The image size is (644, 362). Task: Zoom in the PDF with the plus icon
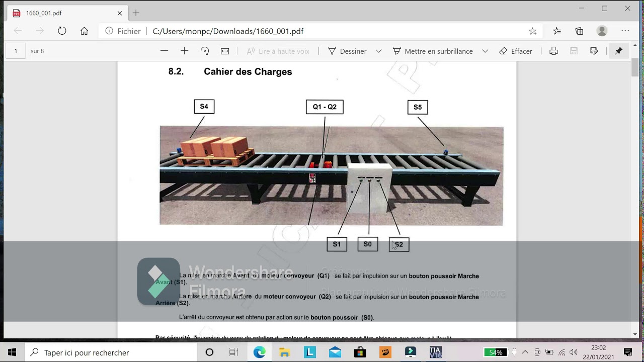[184, 51]
